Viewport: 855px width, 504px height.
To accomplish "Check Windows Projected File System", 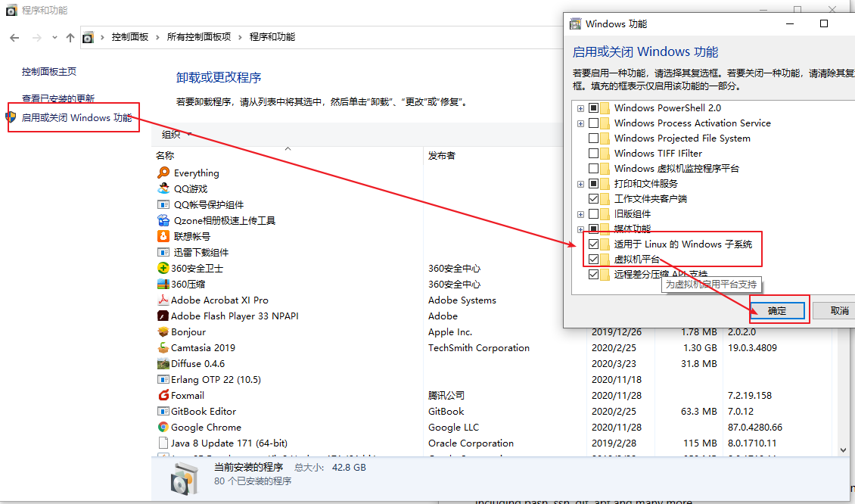I will (x=593, y=138).
